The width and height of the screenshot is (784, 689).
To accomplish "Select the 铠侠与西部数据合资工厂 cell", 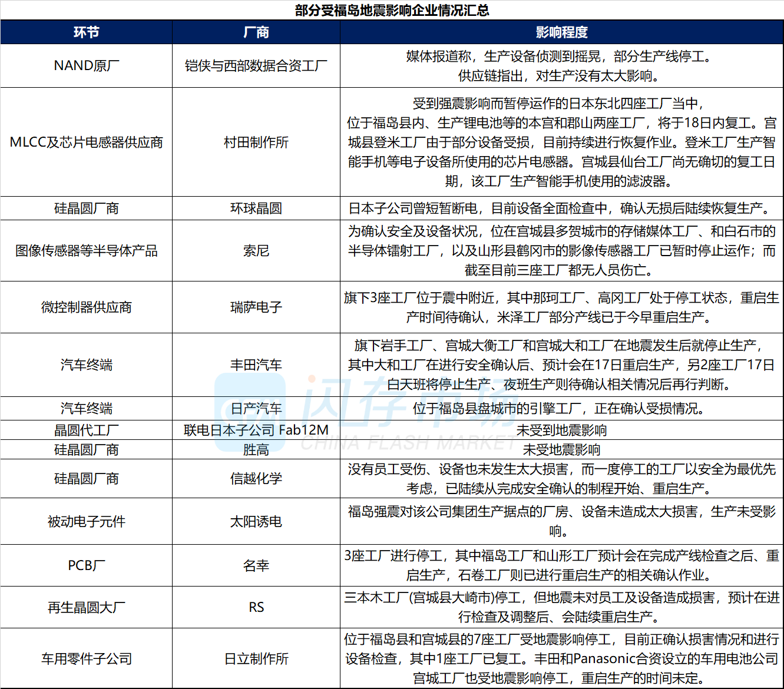I will point(256,66).
